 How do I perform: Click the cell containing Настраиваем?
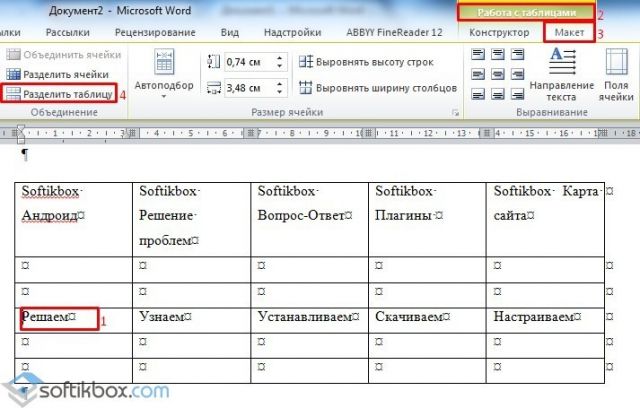[x=545, y=320]
